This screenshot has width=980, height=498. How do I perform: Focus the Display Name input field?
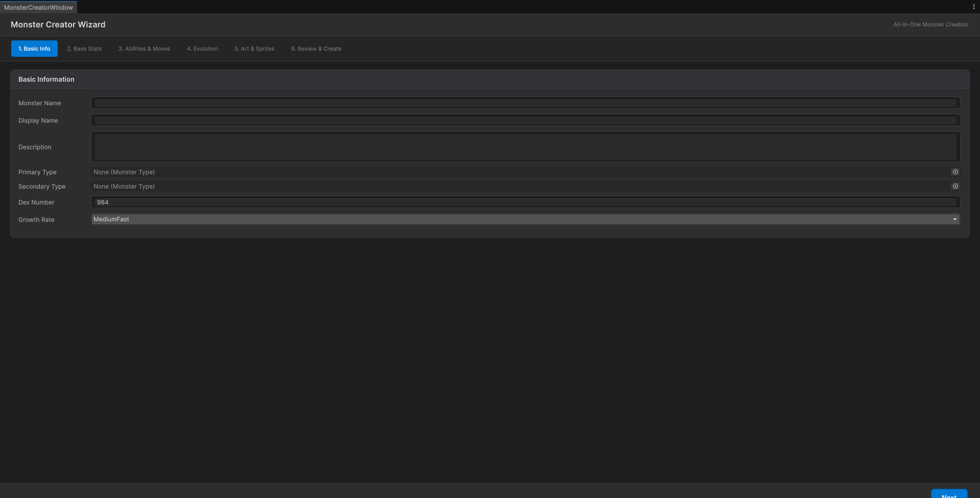point(525,120)
